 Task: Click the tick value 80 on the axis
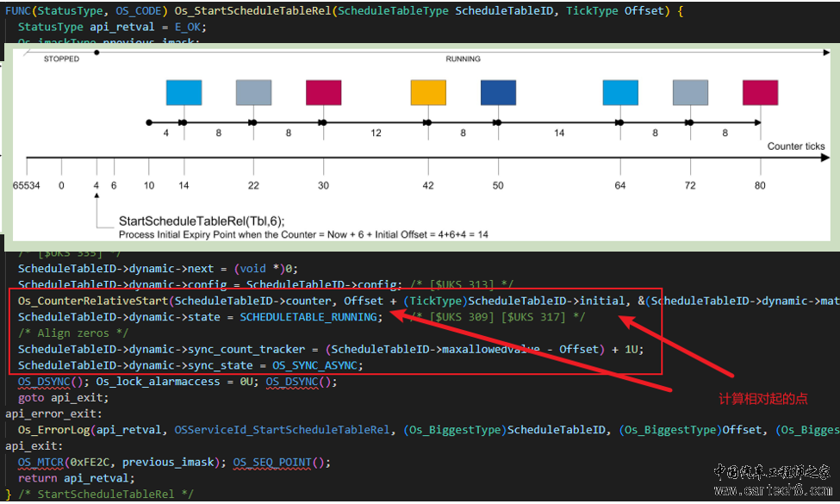[x=760, y=185]
